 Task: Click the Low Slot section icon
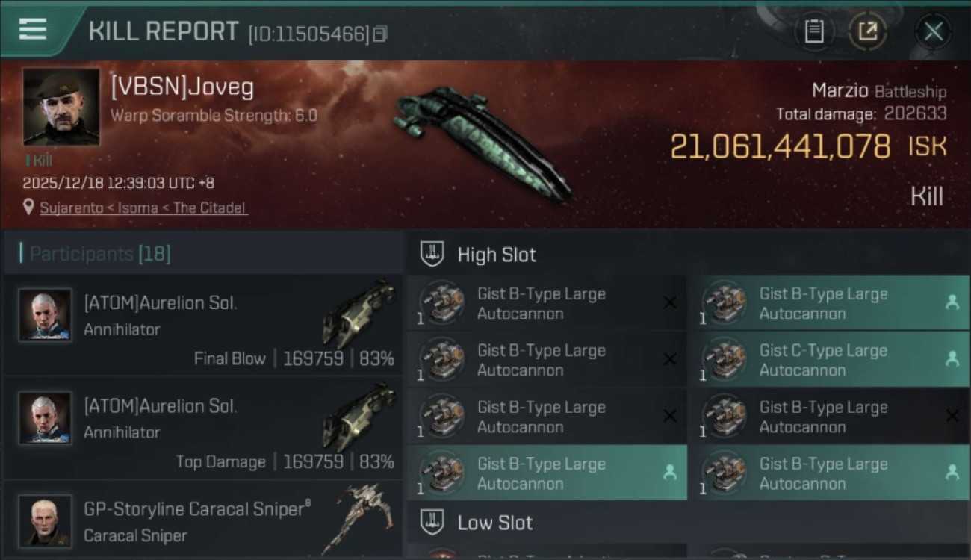[432, 523]
